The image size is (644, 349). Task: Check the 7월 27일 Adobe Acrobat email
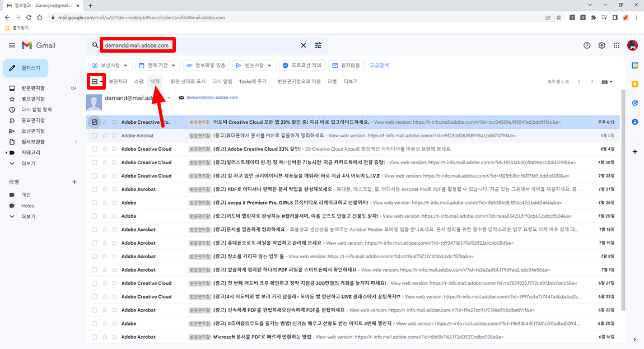[95, 189]
